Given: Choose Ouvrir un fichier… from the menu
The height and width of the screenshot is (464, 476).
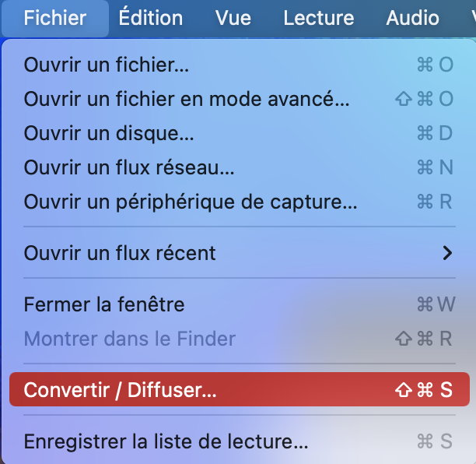Looking at the screenshot, I should [107, 65].
